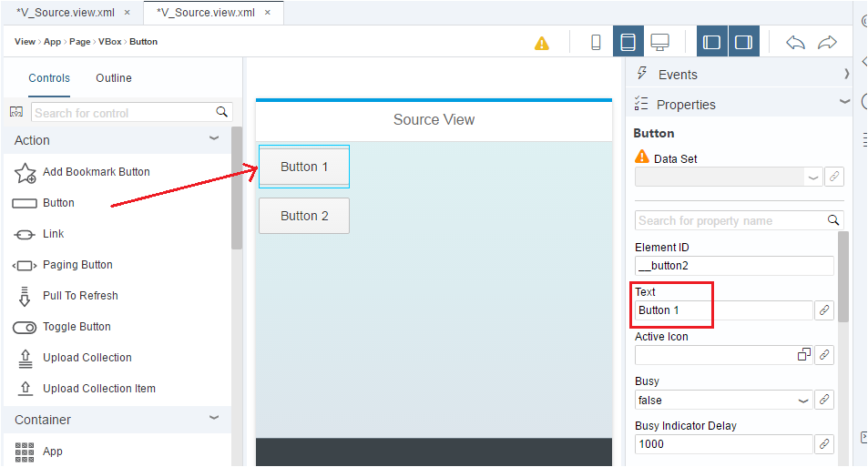
Task: Click binding link for Busy Indicator Delay
Action: (824, 443)
